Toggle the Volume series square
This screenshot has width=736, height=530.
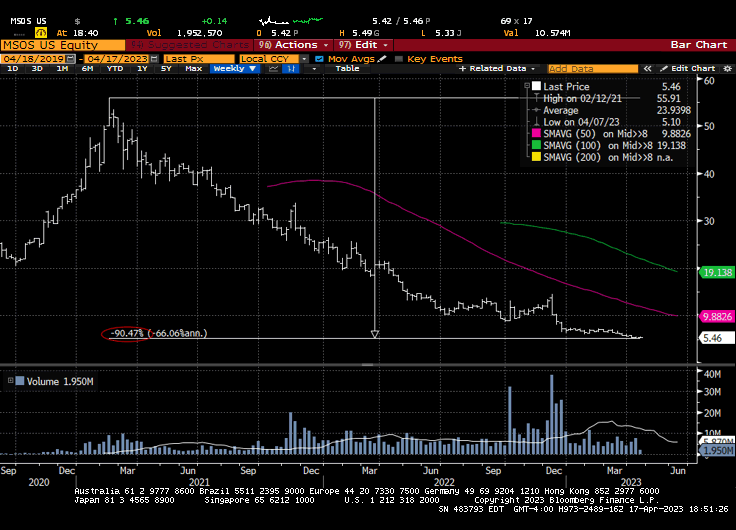20,381
